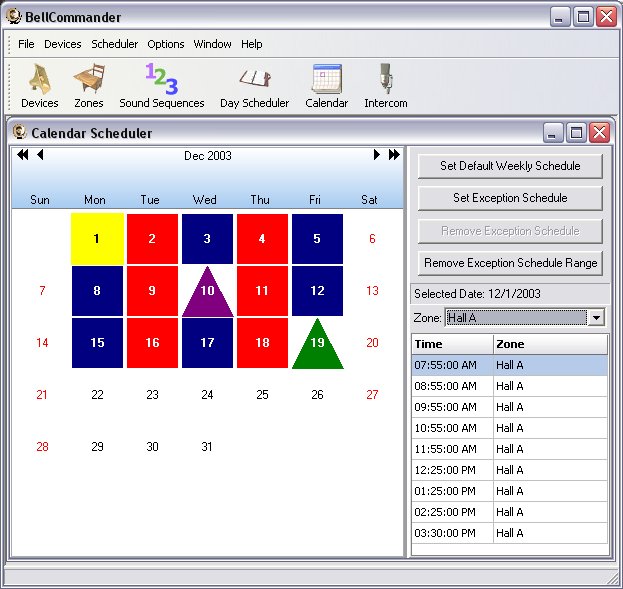This screenshot has height=589, width=623.
Task: Open the File menu
Action: [26, 44]
